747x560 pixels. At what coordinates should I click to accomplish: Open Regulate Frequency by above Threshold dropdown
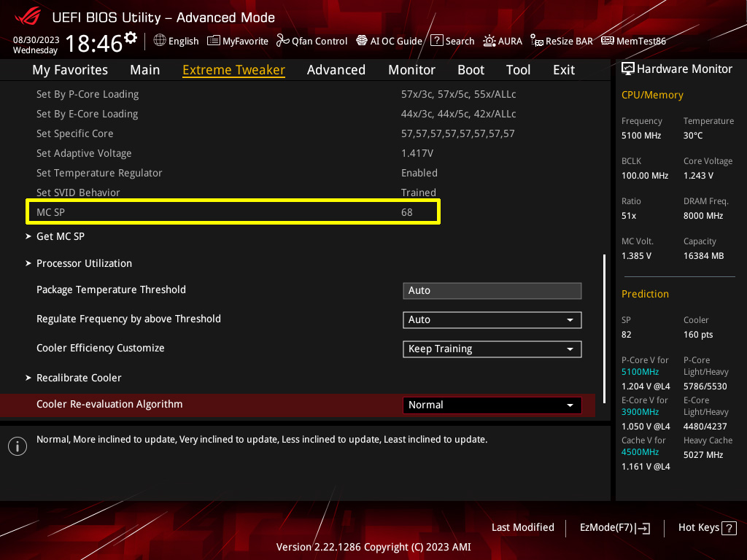tap(492, 320)
